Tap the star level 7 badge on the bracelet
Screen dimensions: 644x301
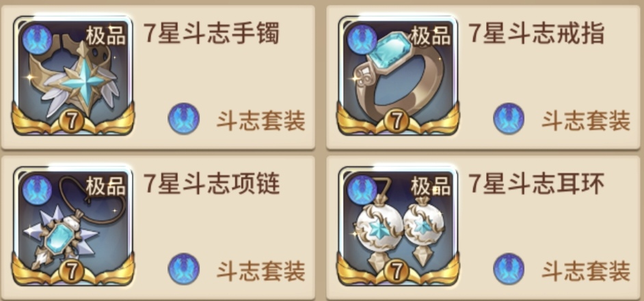pyautogui.click(x=72, y=121)
